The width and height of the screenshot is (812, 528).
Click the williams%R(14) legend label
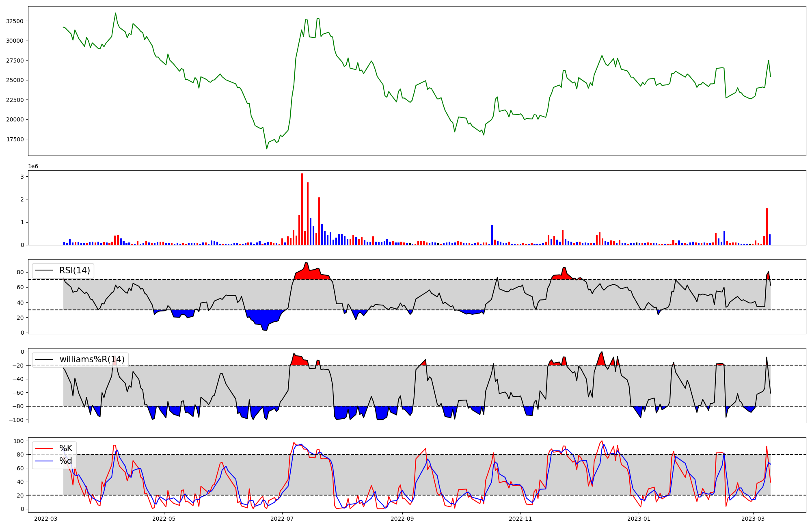coord(92,359)
